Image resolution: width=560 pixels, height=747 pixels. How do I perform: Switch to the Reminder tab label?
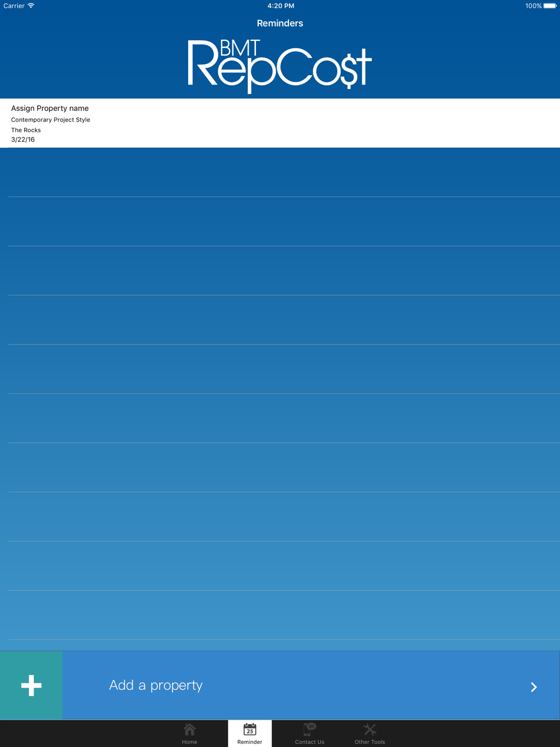pos(250,742)
